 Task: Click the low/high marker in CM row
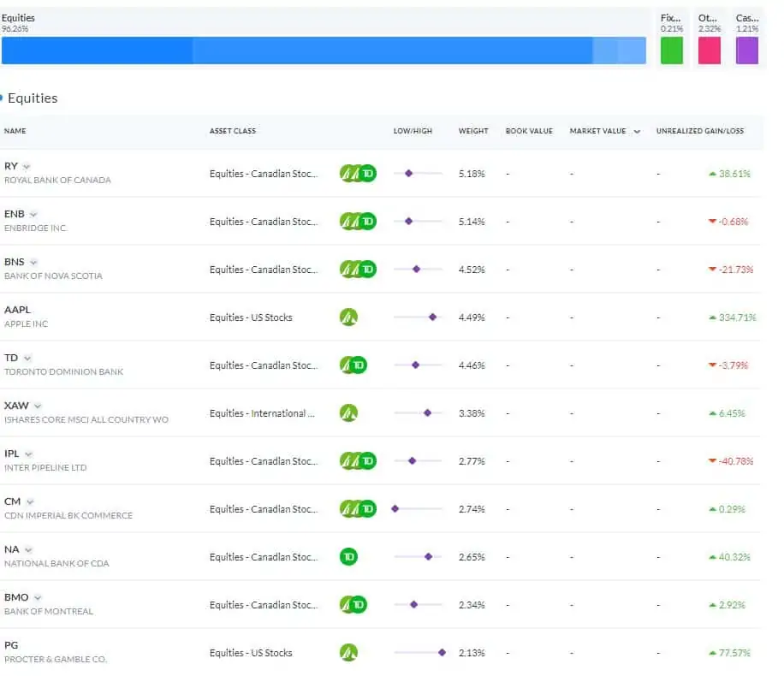395,508
